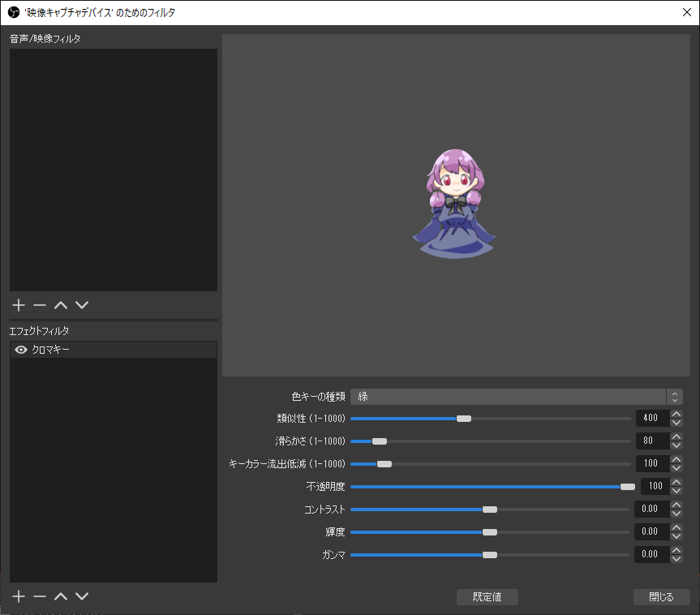The width and height of the screenshot is (700, 615).
Task: Increase 類似性 value with up arrow
Action: (676, 414)
